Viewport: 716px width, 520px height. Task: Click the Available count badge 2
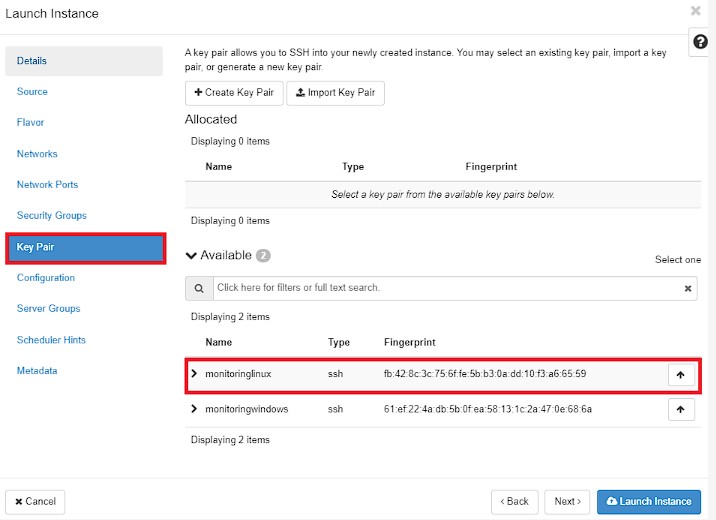coord(263,256)
